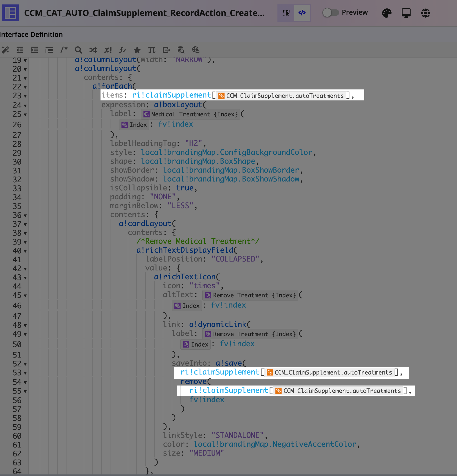
Task: Click the indent toolbar icon
Action: [35, 50]
